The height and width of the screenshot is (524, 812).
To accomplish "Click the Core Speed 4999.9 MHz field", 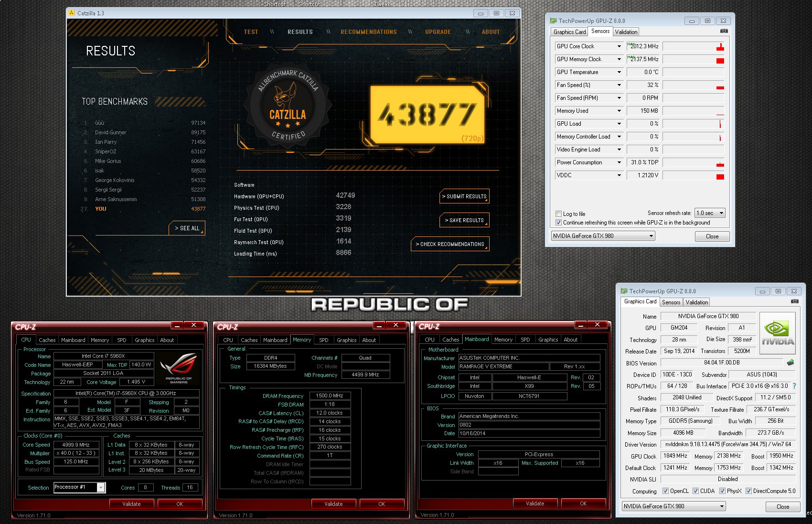I will tap(76, 445).
